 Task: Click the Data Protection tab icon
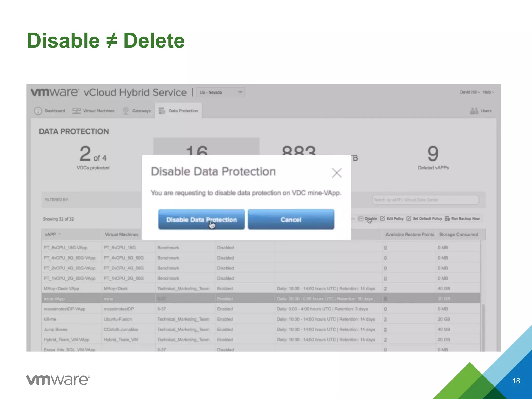pyautogui.click(x=162, y=111)
